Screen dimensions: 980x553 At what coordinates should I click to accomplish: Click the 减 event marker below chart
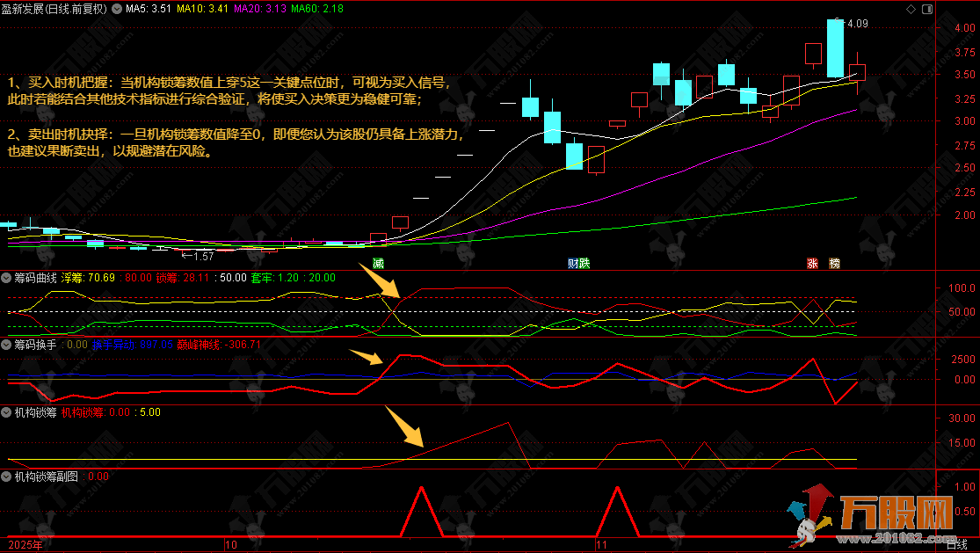pyautogui.click(x=379, y=263)
